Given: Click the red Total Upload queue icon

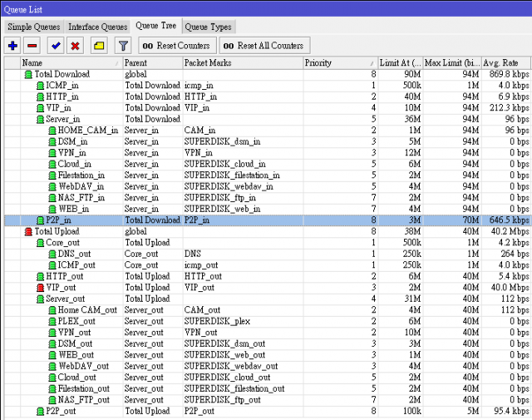Looking at the screenshot, I should click(28, 231).
